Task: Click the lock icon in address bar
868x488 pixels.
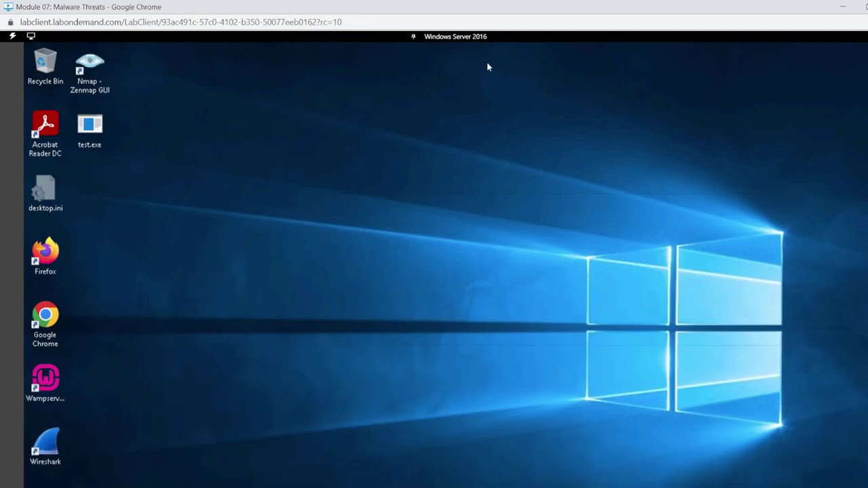Action: tap(11, 22)
